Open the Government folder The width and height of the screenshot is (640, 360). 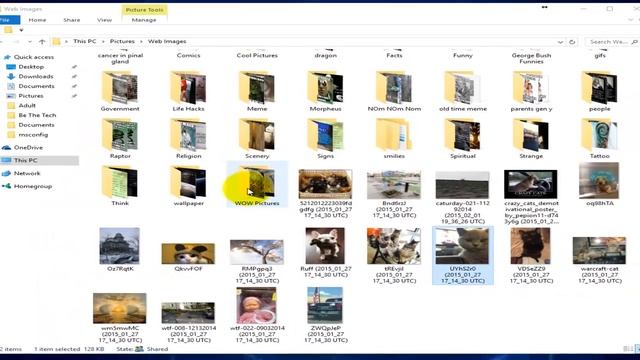(120, 92)
